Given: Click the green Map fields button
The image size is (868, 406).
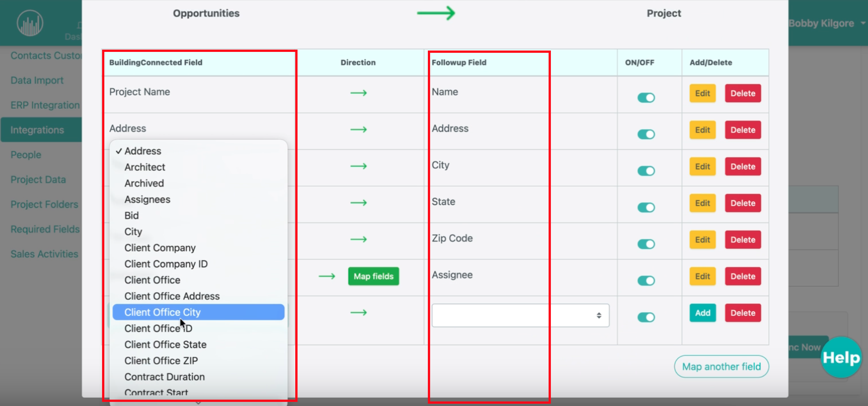Looking at the screenshot, I should point(374,276).
